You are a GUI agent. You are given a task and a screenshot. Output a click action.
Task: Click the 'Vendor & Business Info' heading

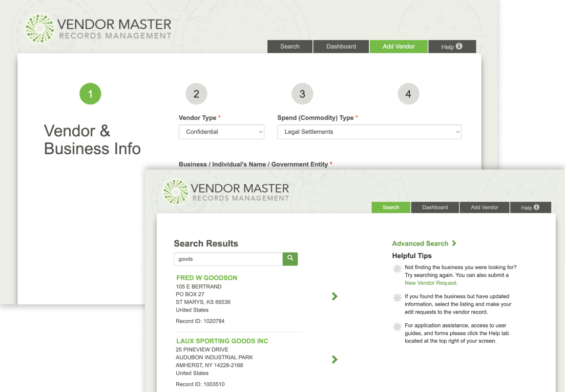click(x=92, y=140)
